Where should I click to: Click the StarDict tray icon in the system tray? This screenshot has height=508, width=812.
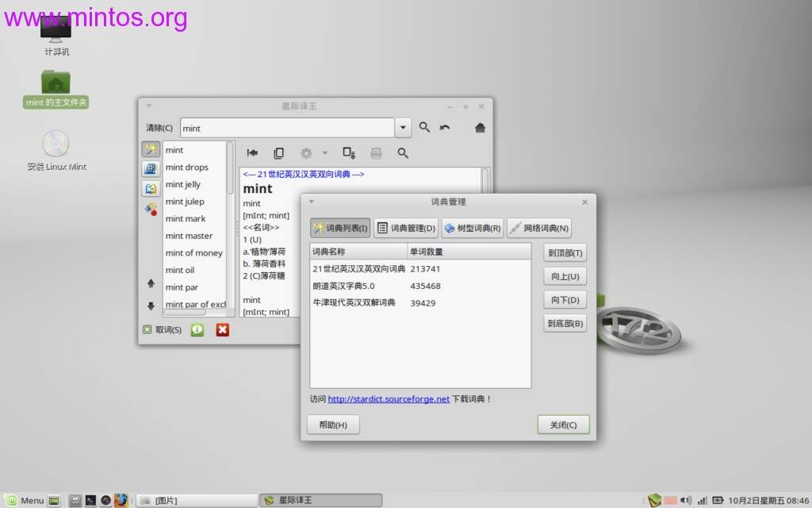point(654,500)
